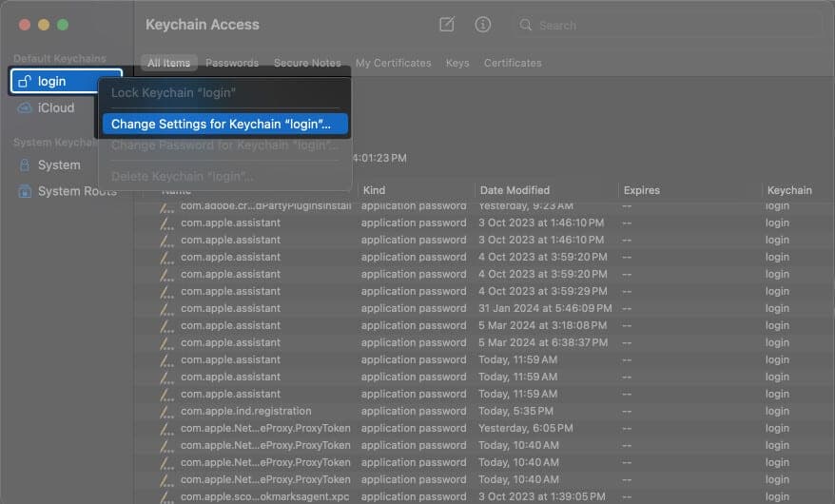Select the com.apple.sco...okmarksagent.xpc item
Image resolution: width=835 pixels, height=504 pixels.
(x=264, y=497)
